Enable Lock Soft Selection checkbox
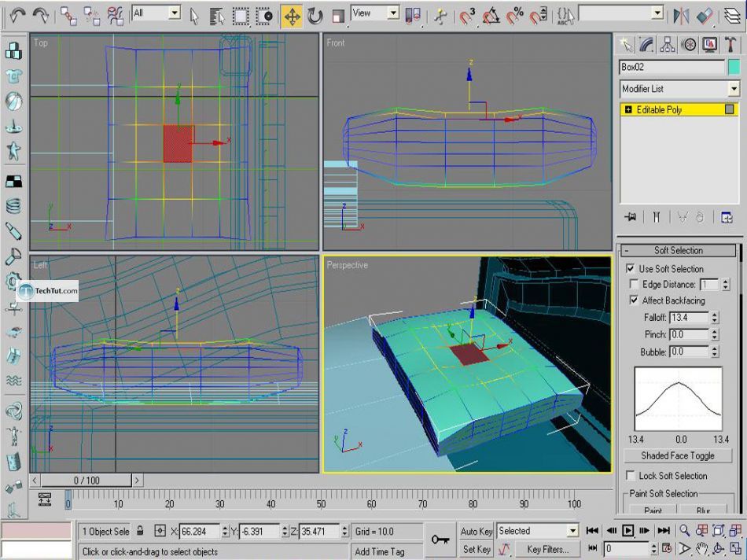Screen dimensions: 747x560 631,476
